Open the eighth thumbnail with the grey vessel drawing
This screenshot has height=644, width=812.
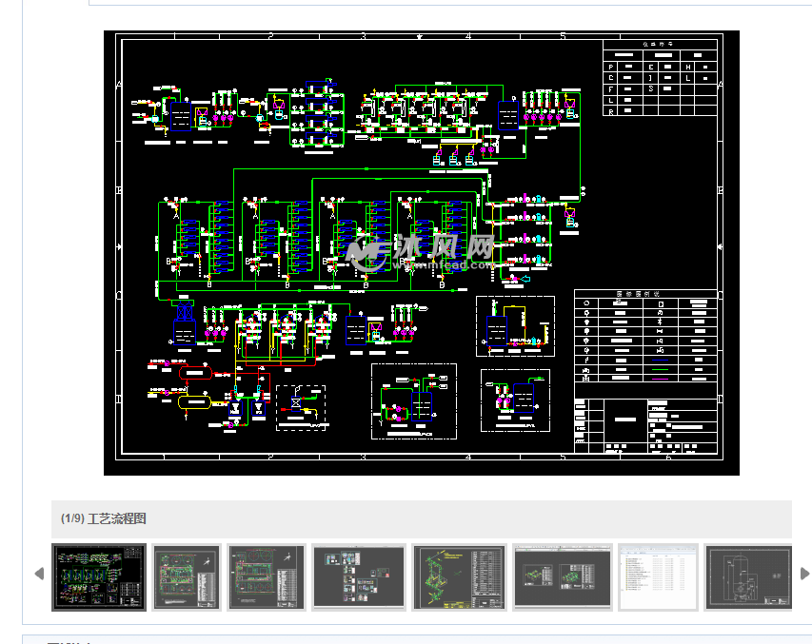pyautogui.click(x=748, y=577)
